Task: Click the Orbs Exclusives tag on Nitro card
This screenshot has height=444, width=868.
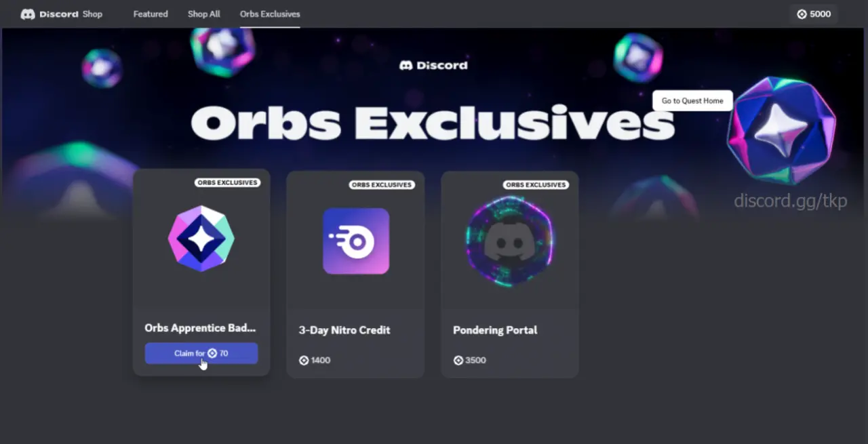Action: tap(382, 184)
